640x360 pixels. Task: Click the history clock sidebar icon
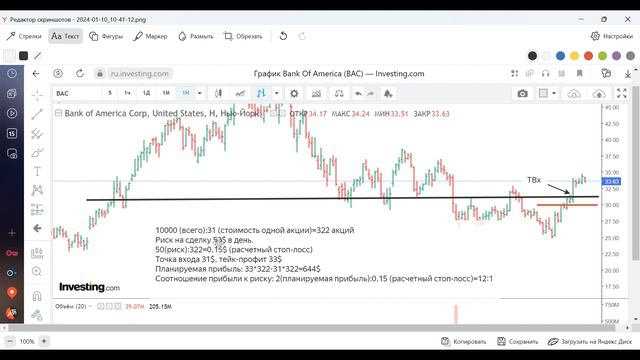(12, 73)
